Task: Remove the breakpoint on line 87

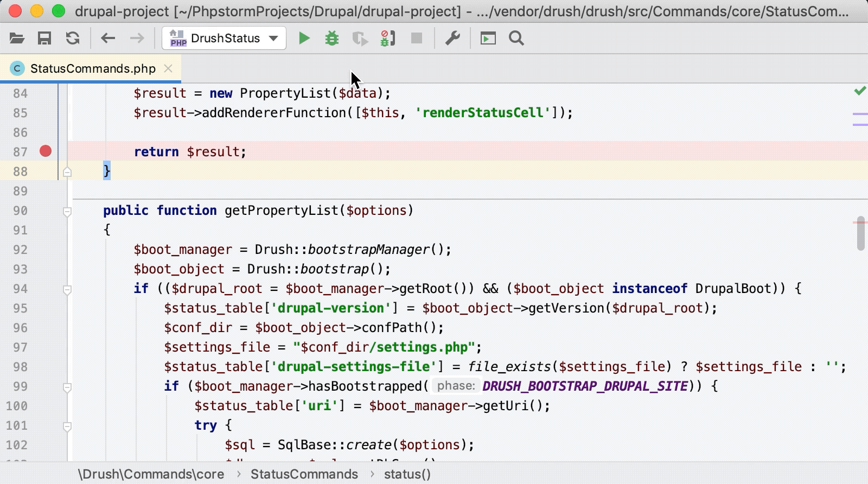Action: (x=46, y=151)
